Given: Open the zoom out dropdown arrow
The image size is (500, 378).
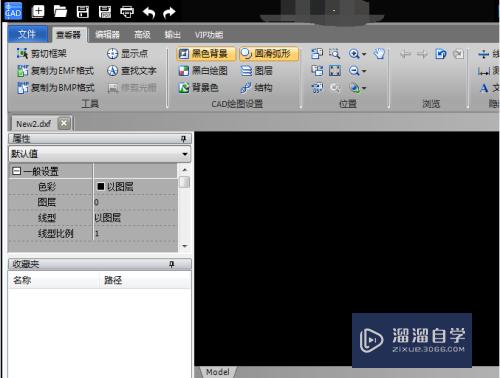Looking at the screenshot, I should click(x=364, y=71).
